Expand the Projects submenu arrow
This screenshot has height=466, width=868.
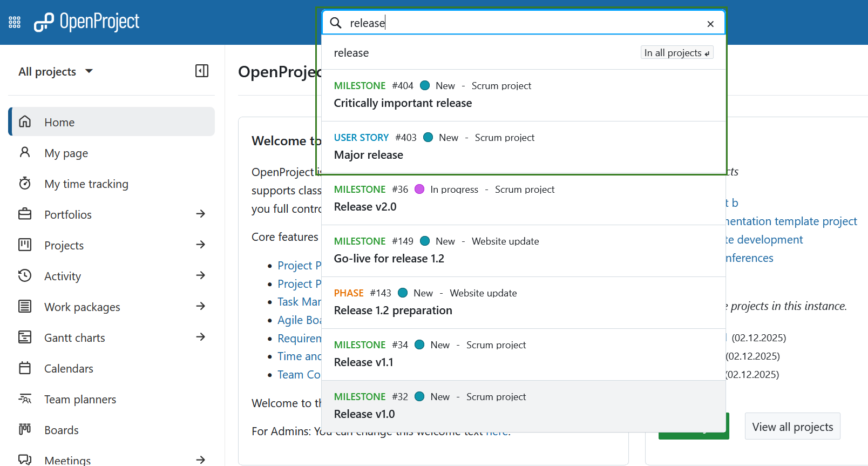click(201, 245)
